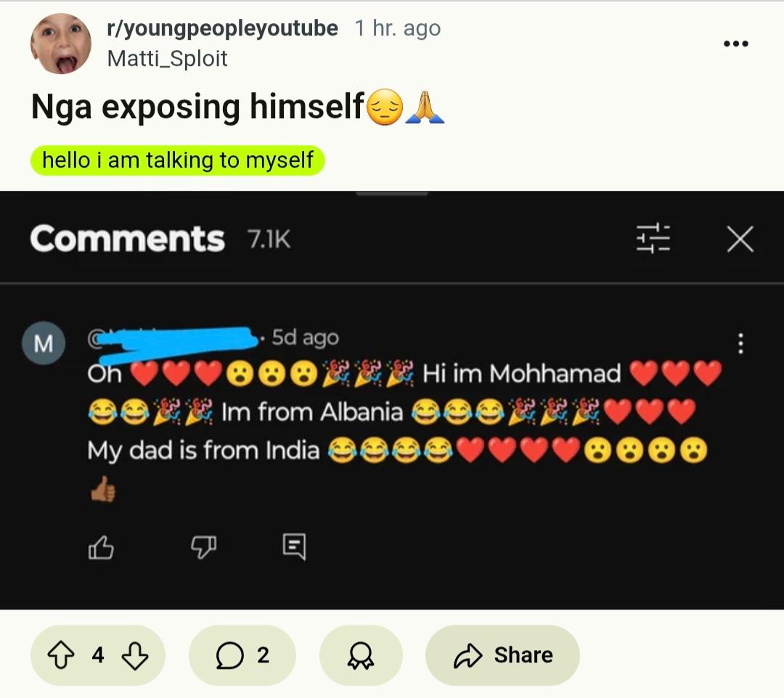Open the post's 2 comments
This screenshot has width=784, height=698.
[242, 655]
